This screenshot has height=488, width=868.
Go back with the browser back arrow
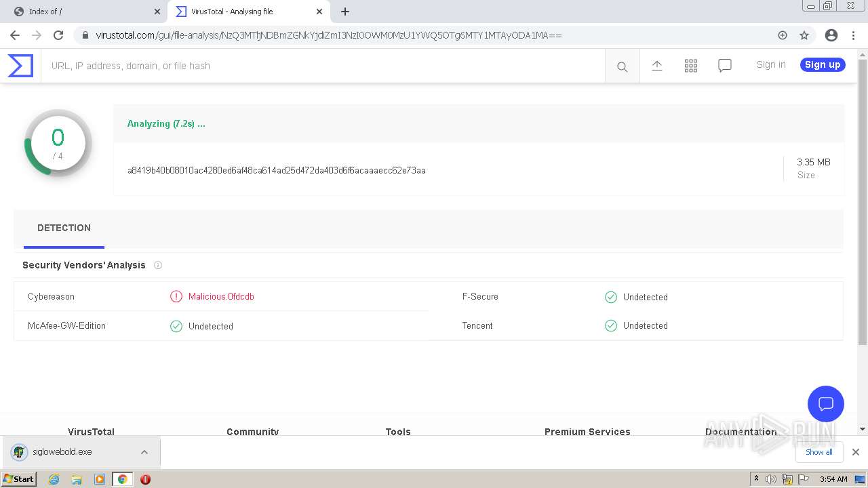(x=15, y=35)
